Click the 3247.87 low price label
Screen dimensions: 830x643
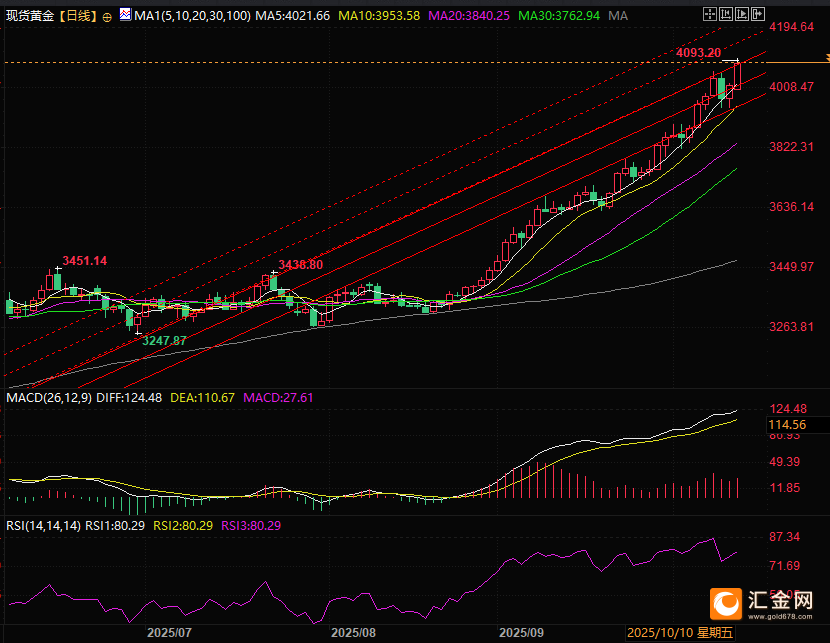click(164, 341)
